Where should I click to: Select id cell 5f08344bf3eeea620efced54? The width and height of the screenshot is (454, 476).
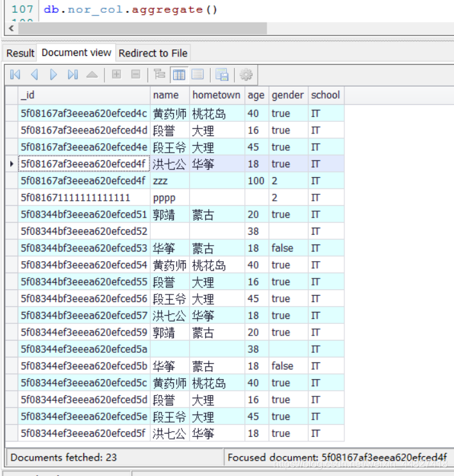coord(84,266)
